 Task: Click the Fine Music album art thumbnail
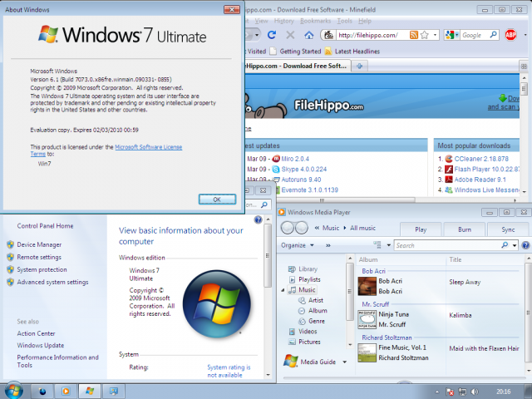[367, 352]
